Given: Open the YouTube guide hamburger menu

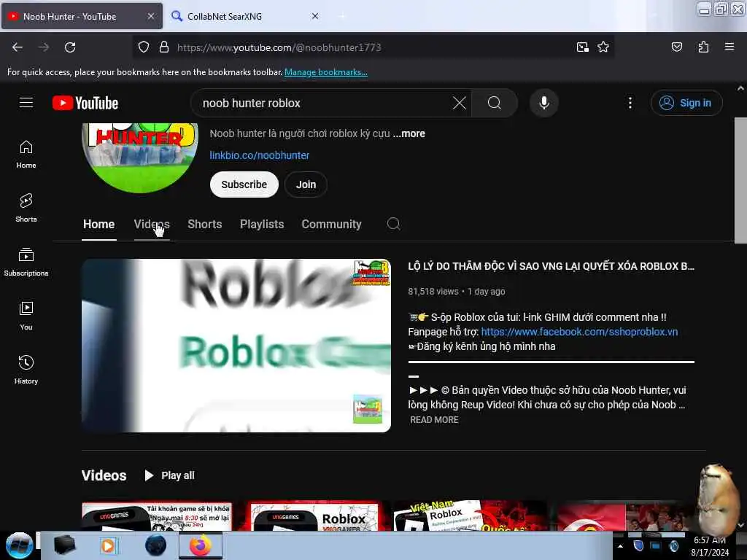Looking at the screenshot, I should click(26, 103).
